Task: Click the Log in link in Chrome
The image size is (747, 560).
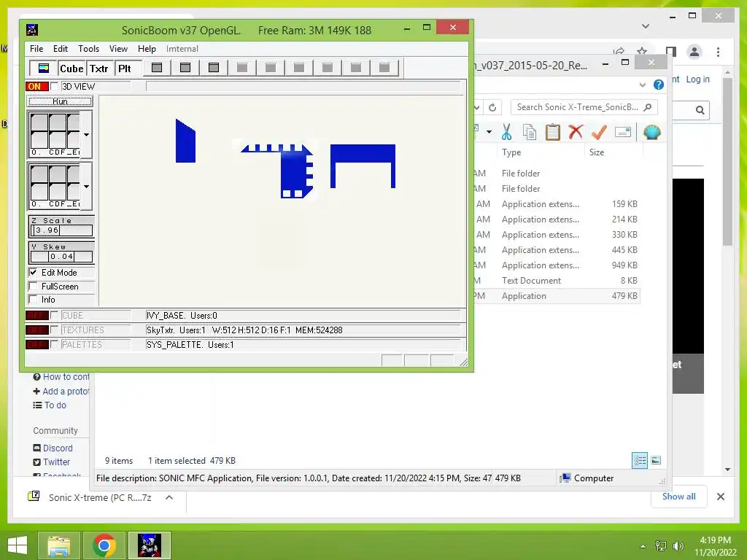Action: click(697, 79)
